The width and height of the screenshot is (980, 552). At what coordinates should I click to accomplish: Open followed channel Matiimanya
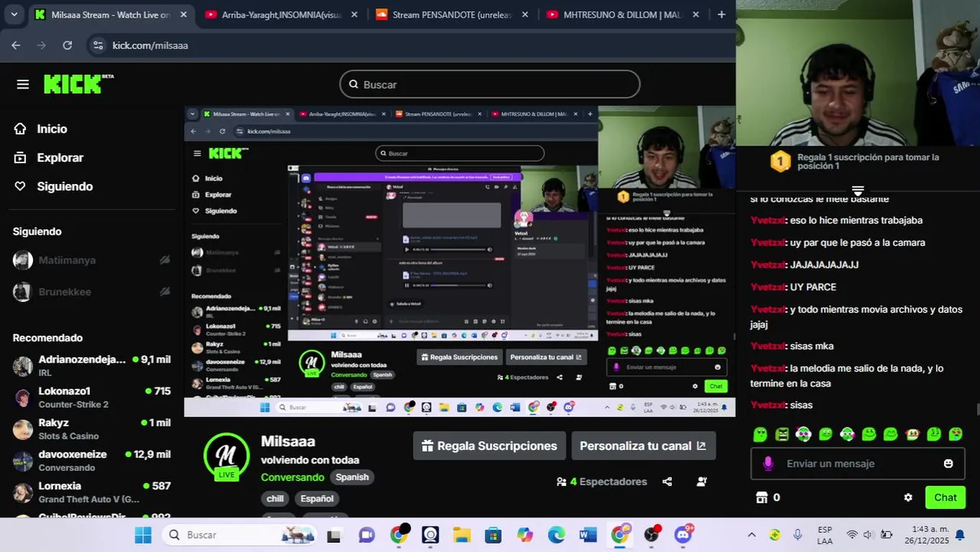pyautogui.click(x=67, y=260)
